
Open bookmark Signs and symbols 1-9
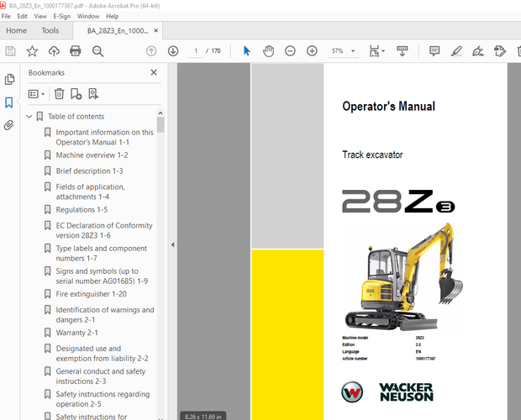click(102, 276)
